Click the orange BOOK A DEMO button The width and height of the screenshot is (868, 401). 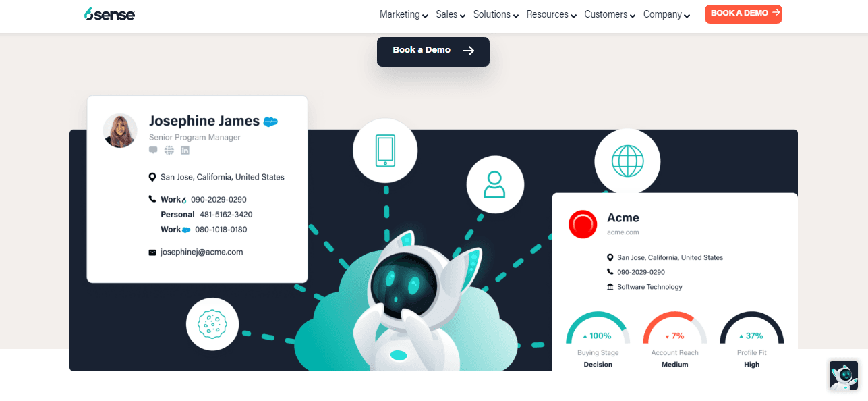pyautogui.click(x=743, y=14)
